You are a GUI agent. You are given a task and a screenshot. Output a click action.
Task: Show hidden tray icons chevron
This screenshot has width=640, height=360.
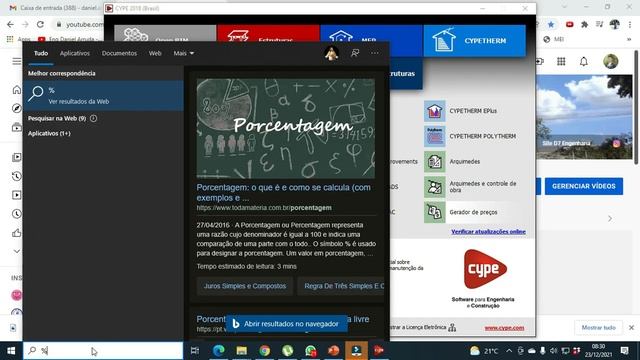(x=509, y=351)
